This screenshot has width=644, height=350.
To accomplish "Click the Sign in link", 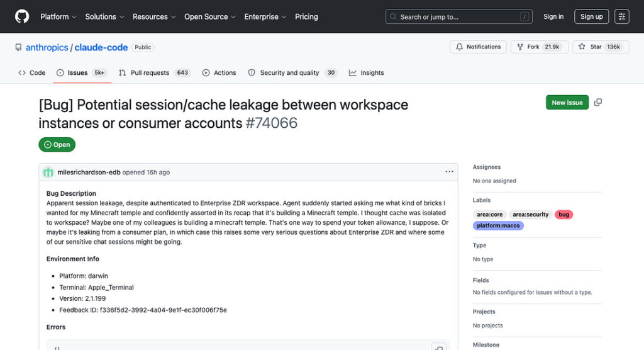I will 553,17.
